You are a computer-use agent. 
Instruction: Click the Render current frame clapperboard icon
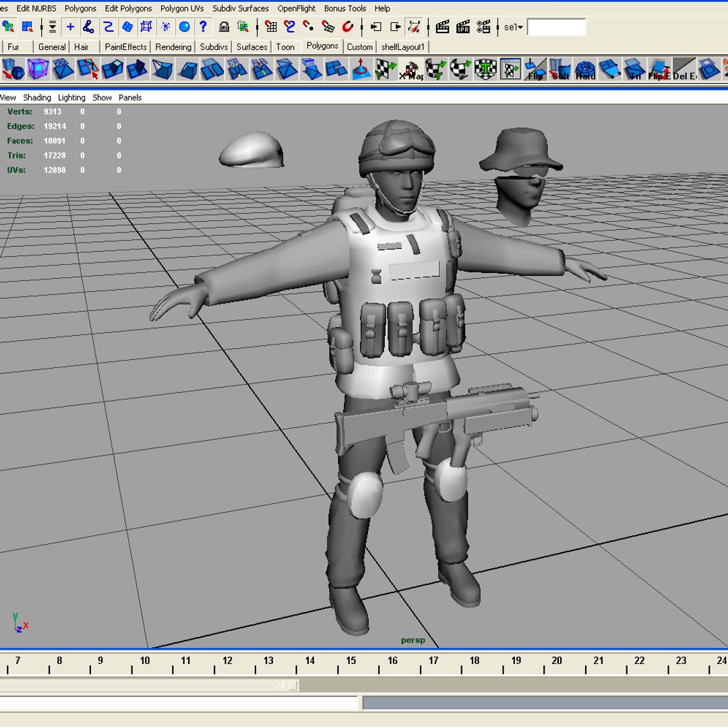[442, 27]
